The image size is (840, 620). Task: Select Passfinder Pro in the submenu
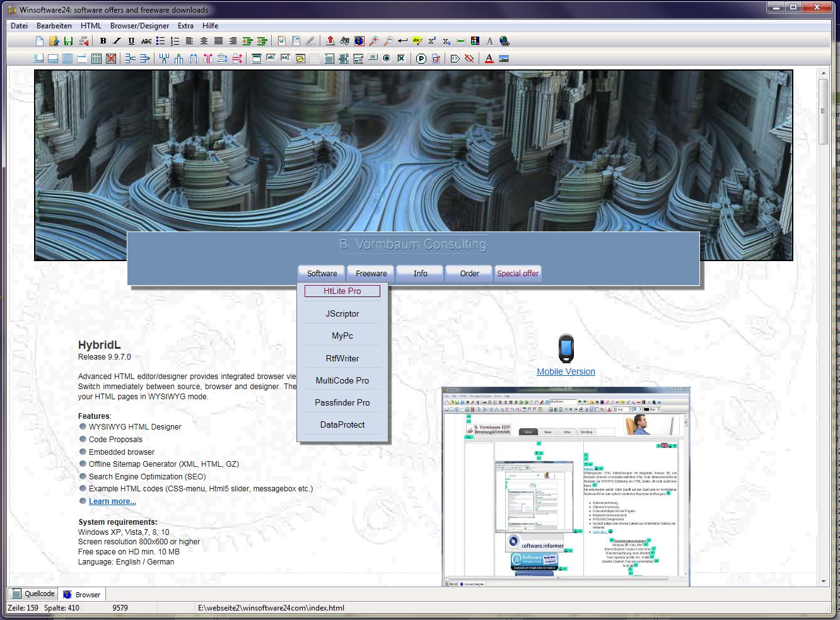pyautogui.click(x=342, y=402)
